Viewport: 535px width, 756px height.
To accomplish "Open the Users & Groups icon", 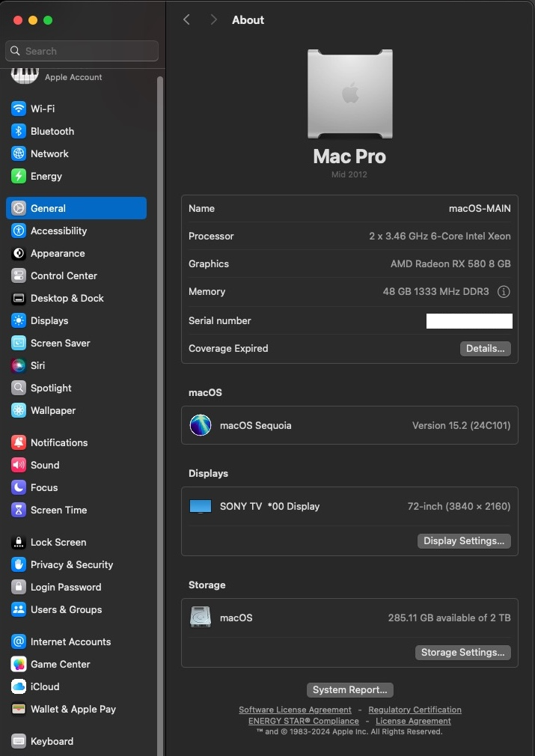I will pos(18,609).
